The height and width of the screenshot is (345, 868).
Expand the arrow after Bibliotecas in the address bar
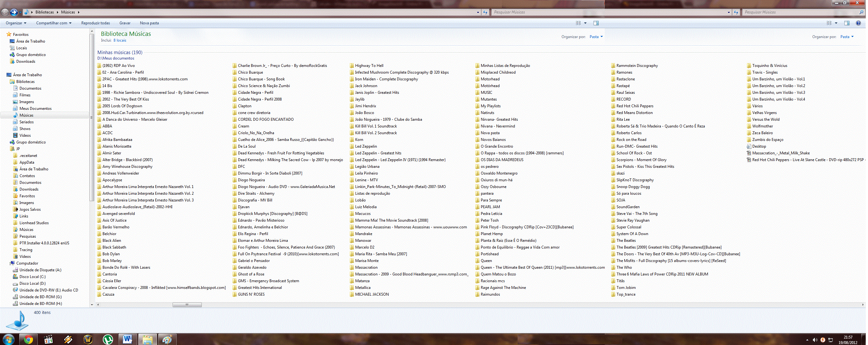[58, 12]
